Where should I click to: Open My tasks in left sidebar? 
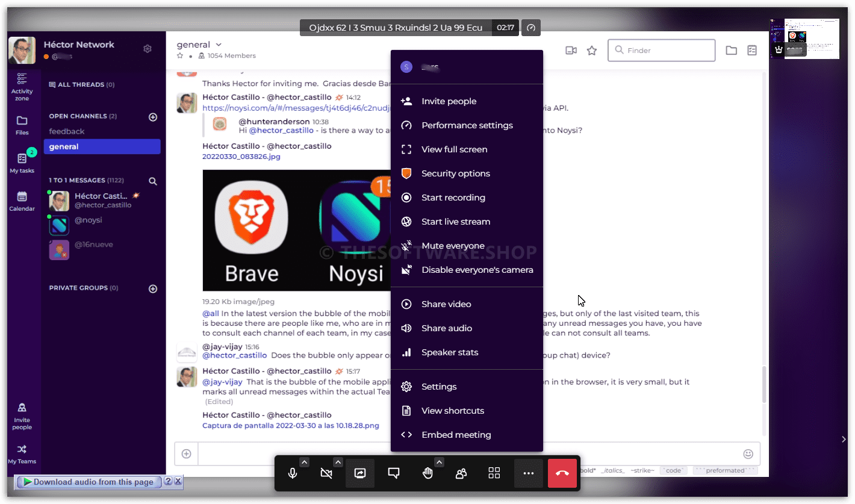[x=22, y=163]
